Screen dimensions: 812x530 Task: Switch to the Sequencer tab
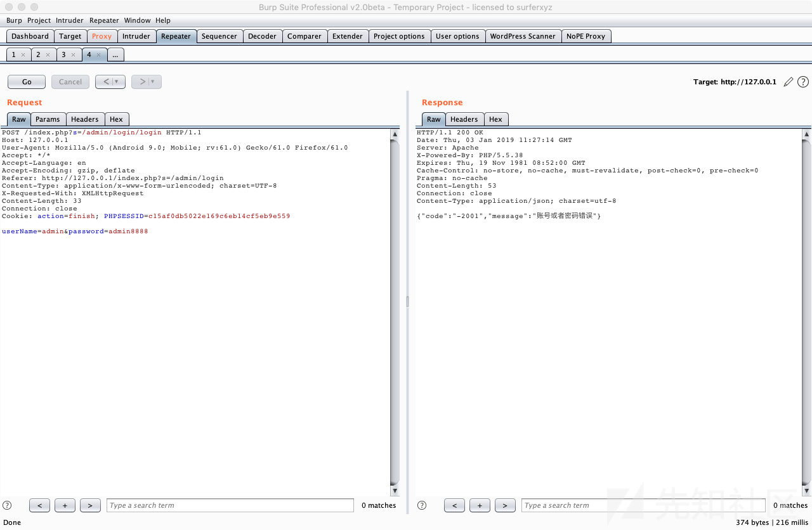click(x=219, y=36)
